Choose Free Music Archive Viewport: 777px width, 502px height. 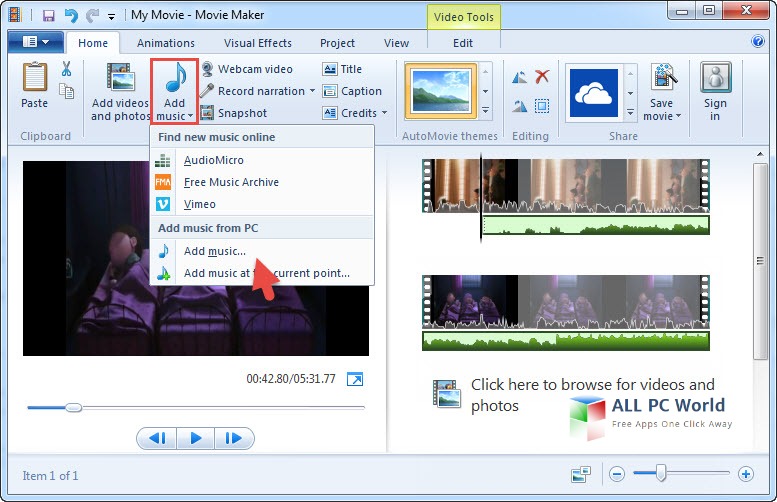point(262,182)
